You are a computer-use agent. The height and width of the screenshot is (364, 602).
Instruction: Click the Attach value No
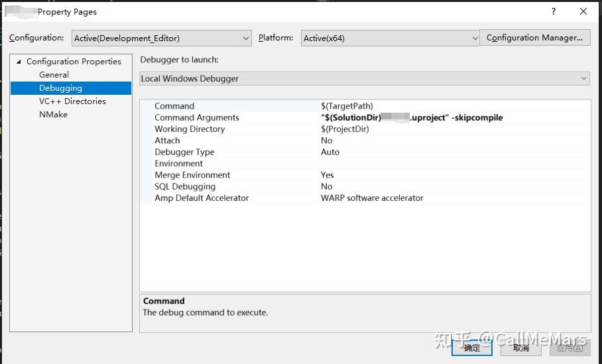tap(327, 141)
